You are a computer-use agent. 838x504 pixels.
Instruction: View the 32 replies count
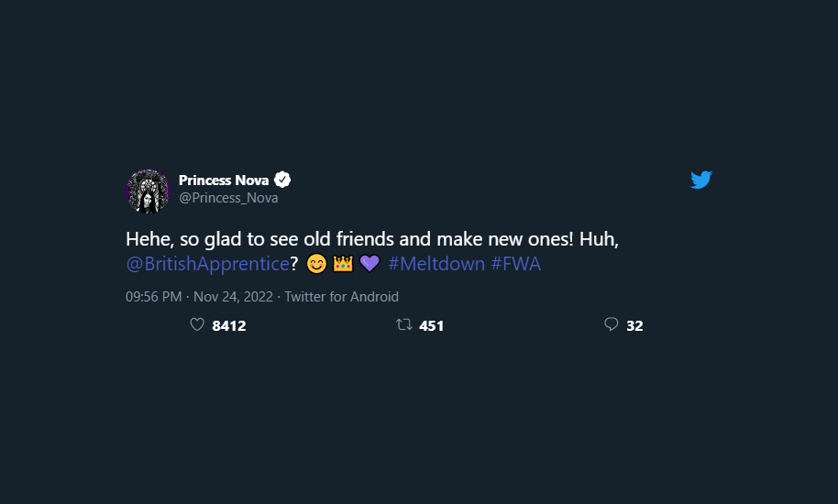pos(634,325)
